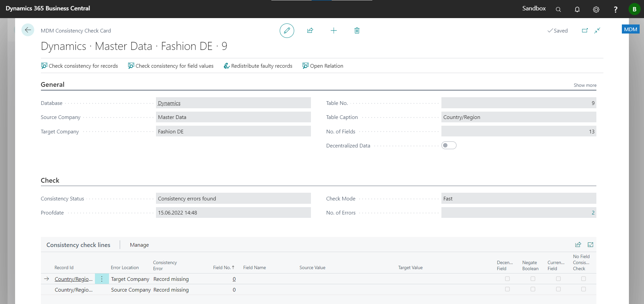The width and height of the screenshot is (644, 304).
Task: Collapse the page with shrink arrows icon
Action: (x=597, y=31)
